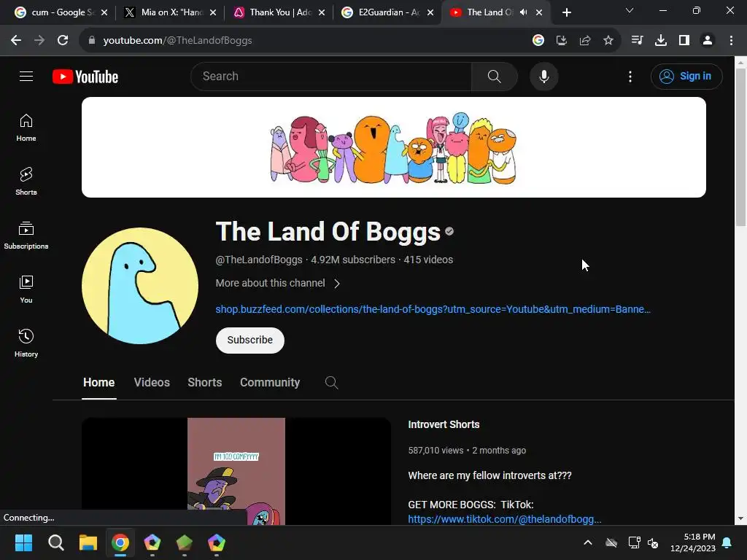Open a new browser tab
The width and height of the screenshot is (747, 560).
[x=566, y=12]
